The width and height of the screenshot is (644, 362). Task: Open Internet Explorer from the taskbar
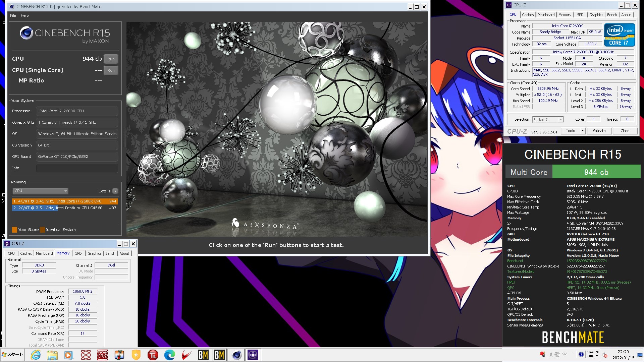(x=36, y=355)
